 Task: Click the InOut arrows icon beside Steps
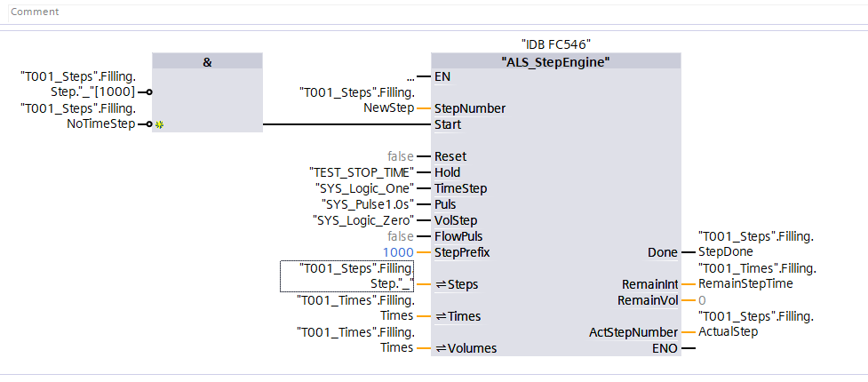tap(440, 284)
